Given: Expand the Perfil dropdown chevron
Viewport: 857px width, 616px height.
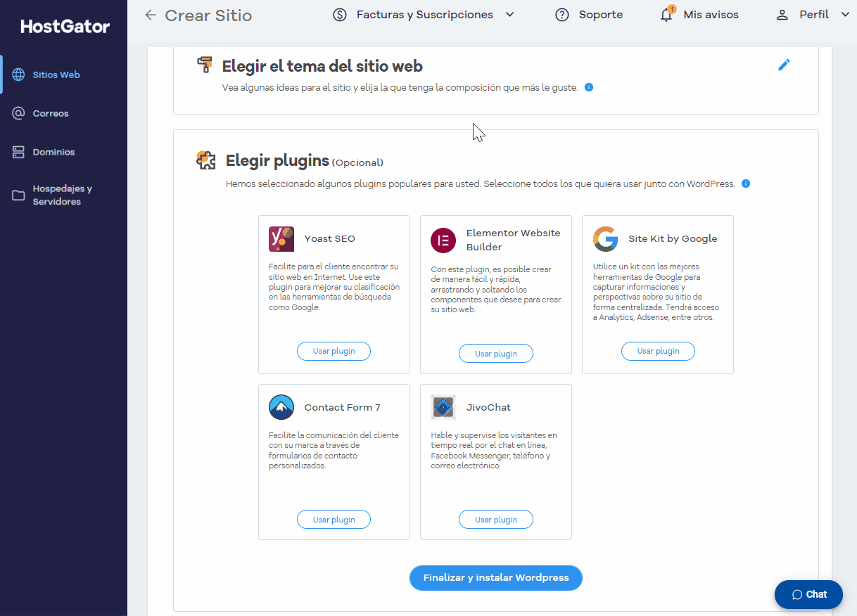Looking at the screenshot, I should [x=845, y=15].
